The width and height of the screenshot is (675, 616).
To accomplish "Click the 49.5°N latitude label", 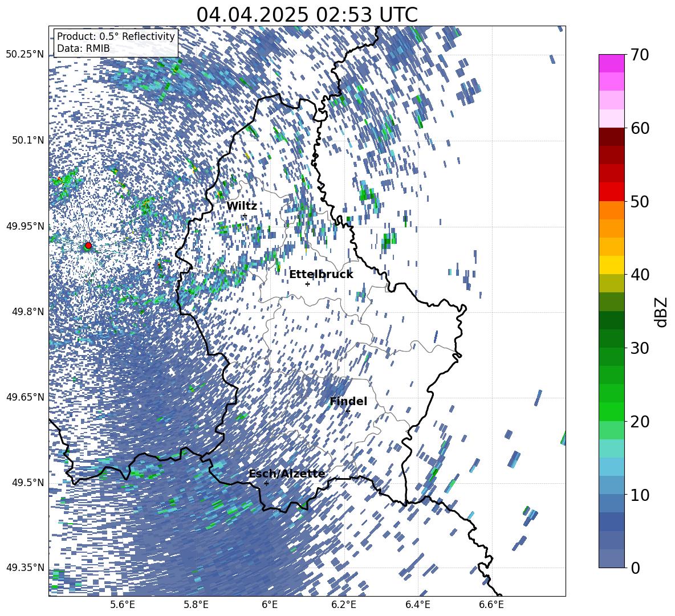I will (29, 483).
